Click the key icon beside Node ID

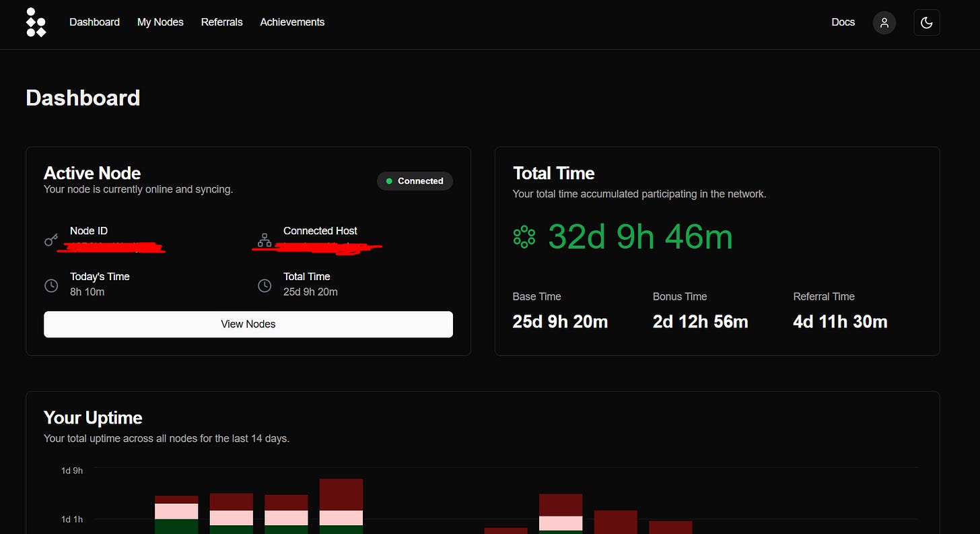(x=52, y=239)
